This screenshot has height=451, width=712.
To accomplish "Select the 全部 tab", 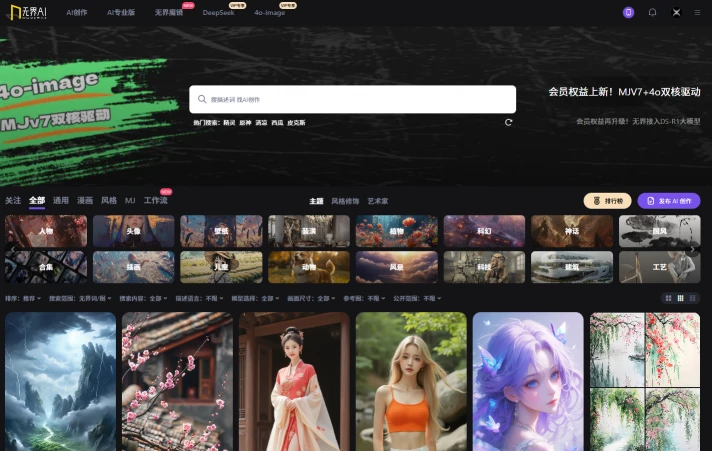I will 37,200.
